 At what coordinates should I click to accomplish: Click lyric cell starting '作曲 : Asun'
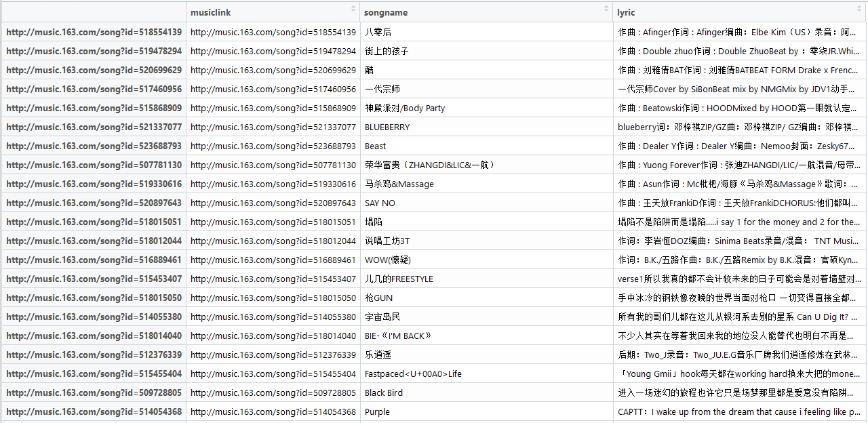(x=740, y=184)
